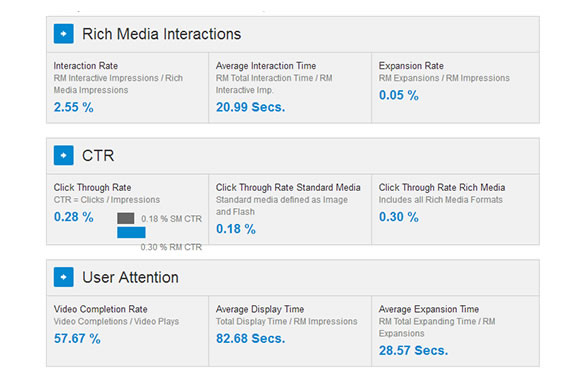Select the 0.30 % Rich Media CTR value
The width and height of the screenshot is (588, 381).
pos(399,217)
